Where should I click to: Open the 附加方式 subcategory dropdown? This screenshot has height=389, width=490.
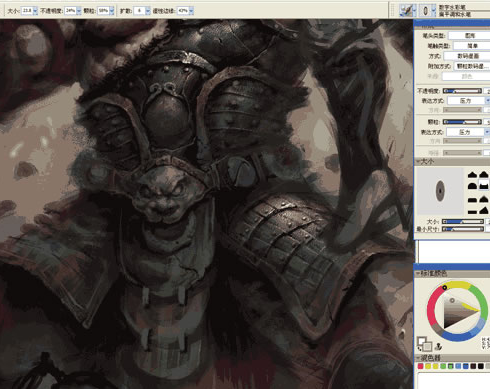472,66
